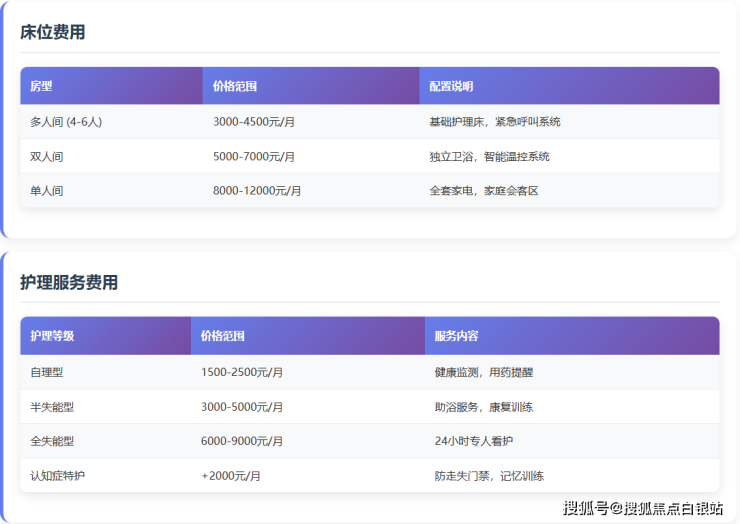Image resolution: width=740 pixels, height=524 pixels.
Task: Select the 半失能型 care level cell
Action: [x=52, y=407]
